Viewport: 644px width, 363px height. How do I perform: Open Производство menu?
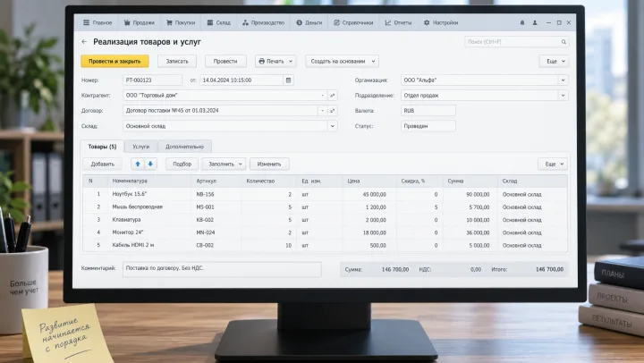click(x=263, y=22)
